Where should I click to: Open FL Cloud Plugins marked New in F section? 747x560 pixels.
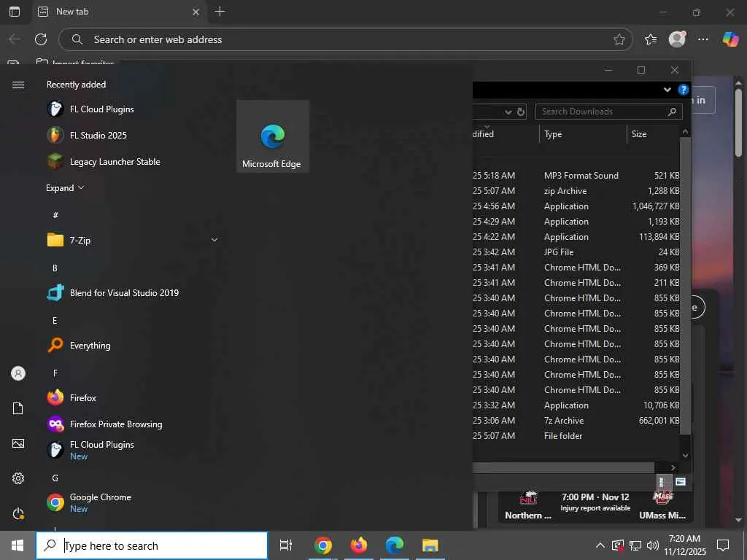click(x=90, y=449)
